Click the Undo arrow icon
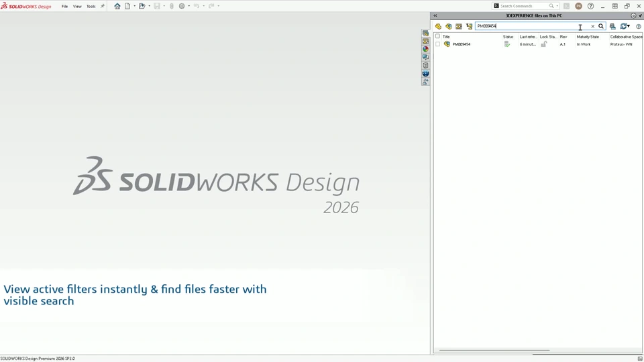Viewport: 644px width, 362px height. click(197, 6)
